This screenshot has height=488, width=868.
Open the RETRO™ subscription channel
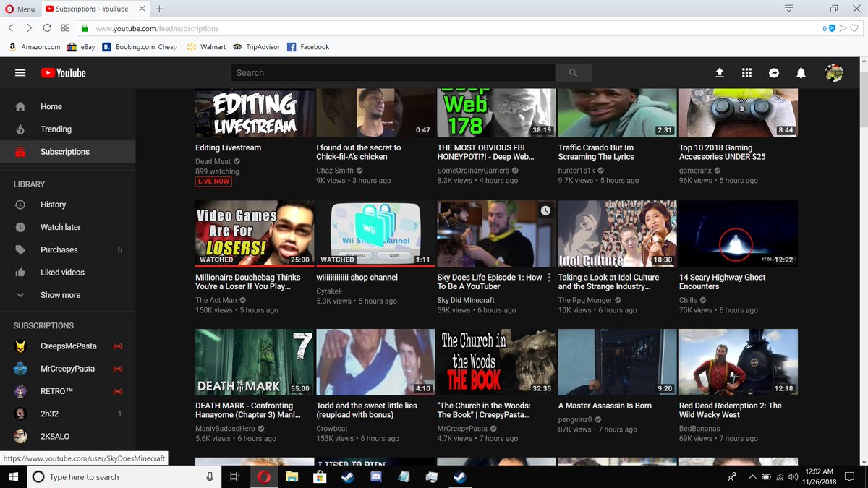click(x=67, y=392)
